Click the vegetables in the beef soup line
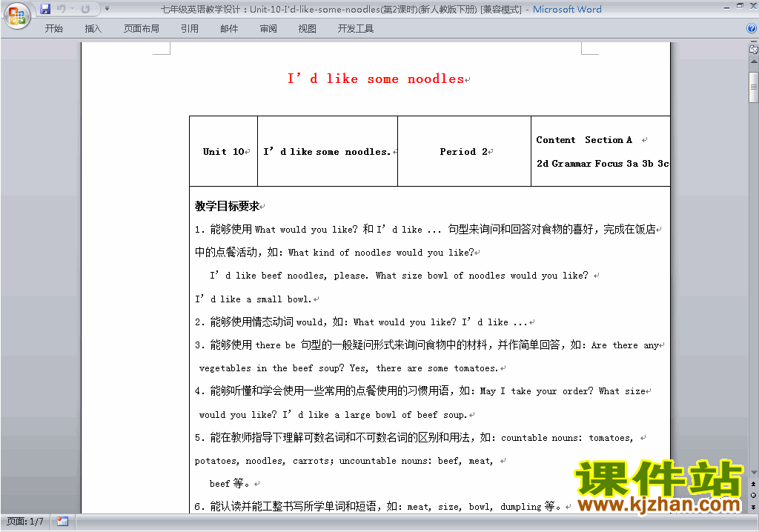 click(349, 368)
